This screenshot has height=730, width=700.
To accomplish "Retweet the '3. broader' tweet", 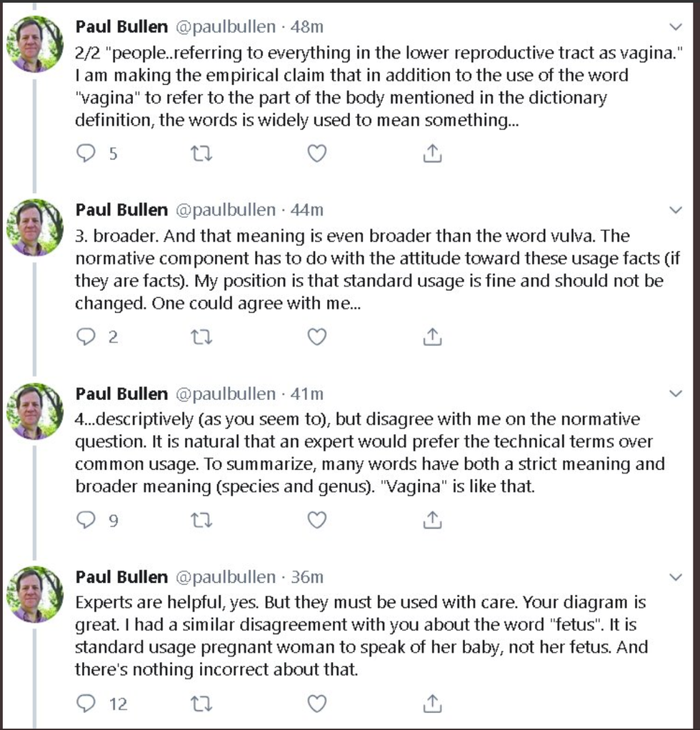I will pyautogui.click(x=201, y=336).
